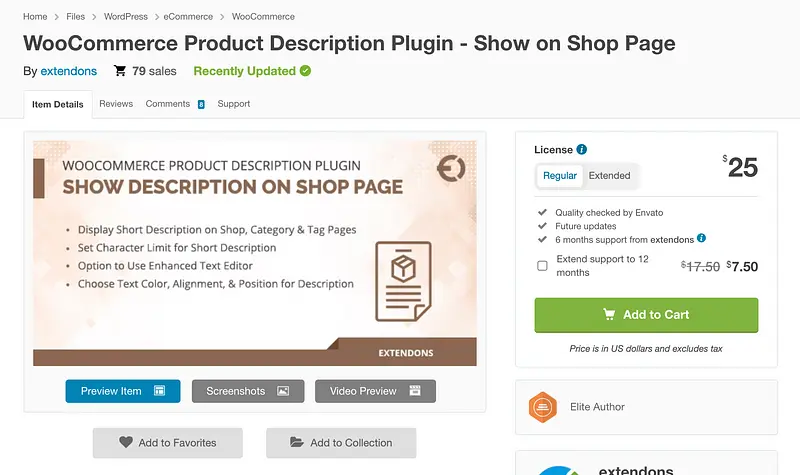The width and height of the screenshot is (800, 475).
Task: Switch to the Support tab
Action: [233, 104]
